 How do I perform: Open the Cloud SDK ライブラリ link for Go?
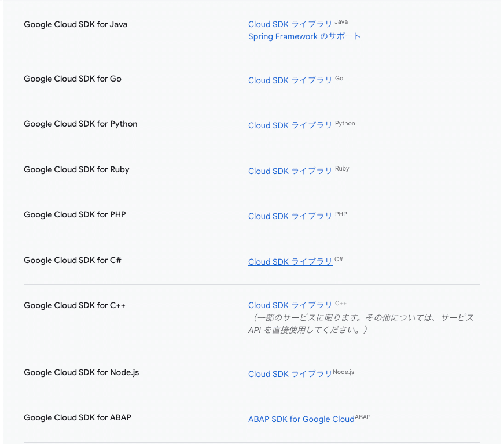point(290,80)
